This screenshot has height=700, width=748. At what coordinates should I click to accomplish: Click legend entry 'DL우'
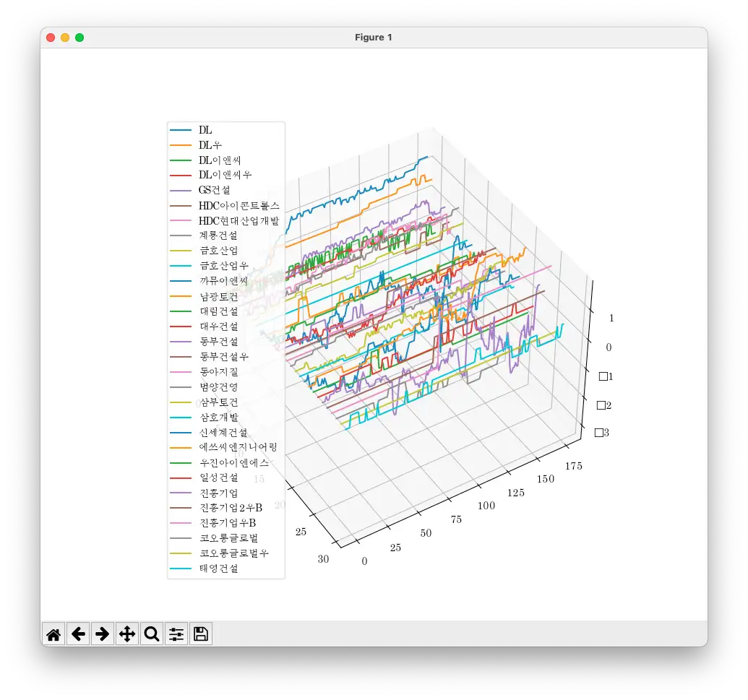210,145
